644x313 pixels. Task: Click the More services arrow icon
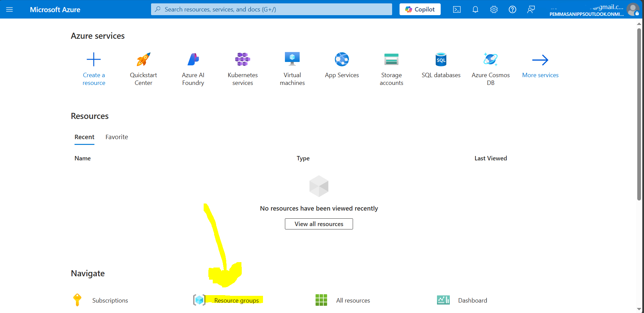(540, 60)
